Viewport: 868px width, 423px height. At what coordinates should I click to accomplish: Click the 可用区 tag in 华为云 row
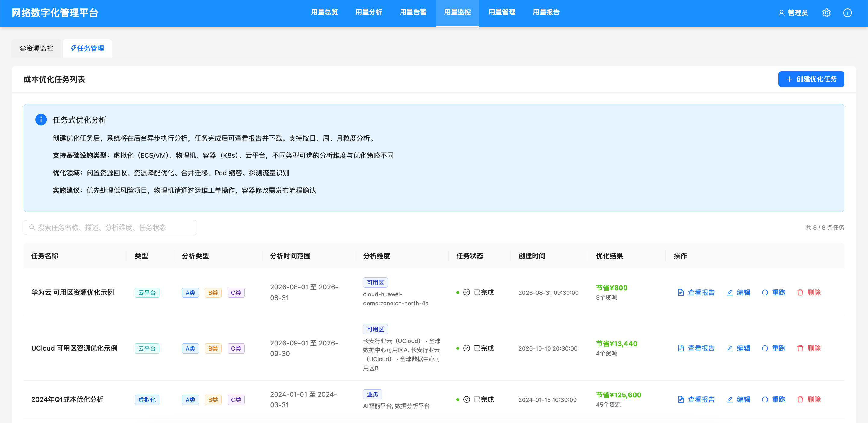pos(375,282)
